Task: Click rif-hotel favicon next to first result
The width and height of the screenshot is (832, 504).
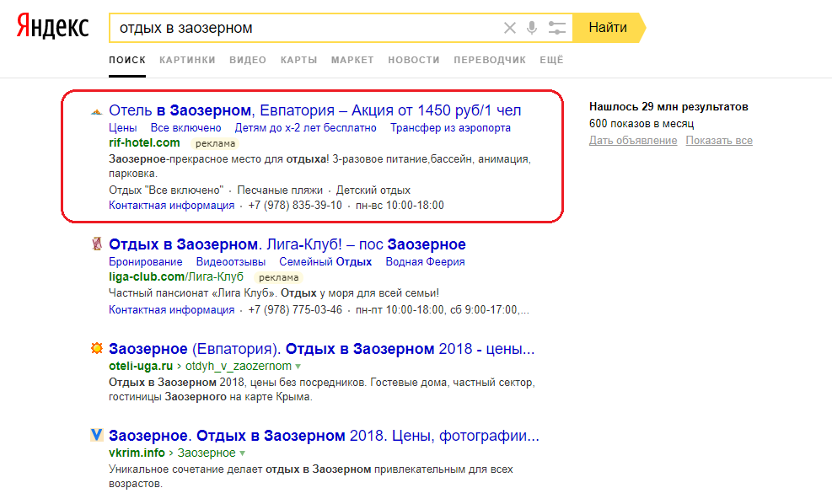Action: (x=97, y=111)
